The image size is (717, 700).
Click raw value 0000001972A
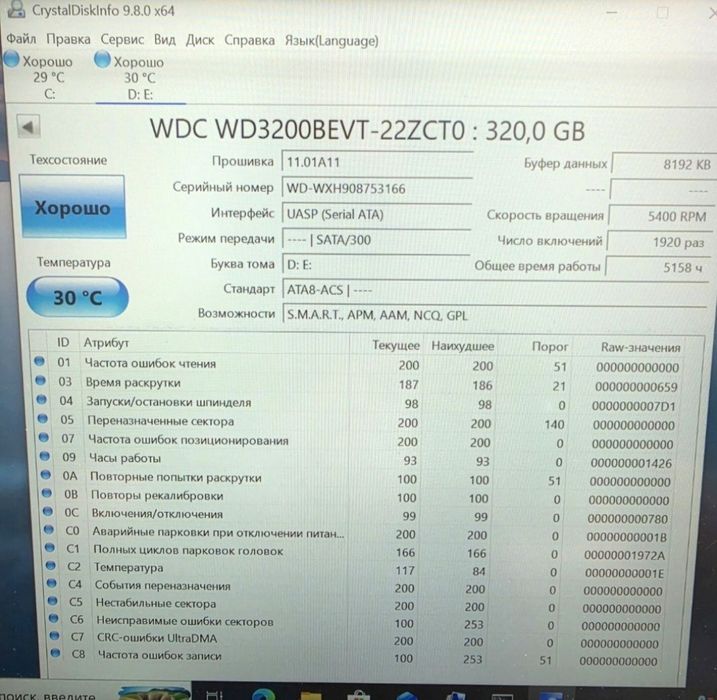(624, 556)
